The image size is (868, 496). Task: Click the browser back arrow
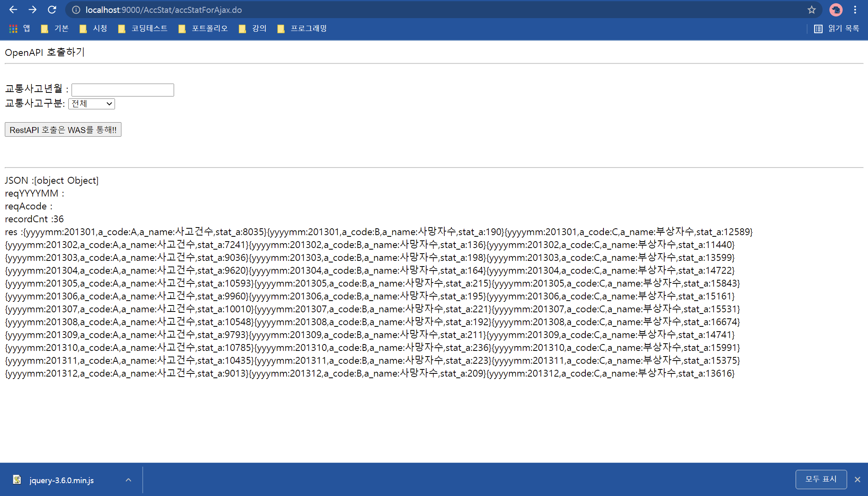[x=13, y=10]
